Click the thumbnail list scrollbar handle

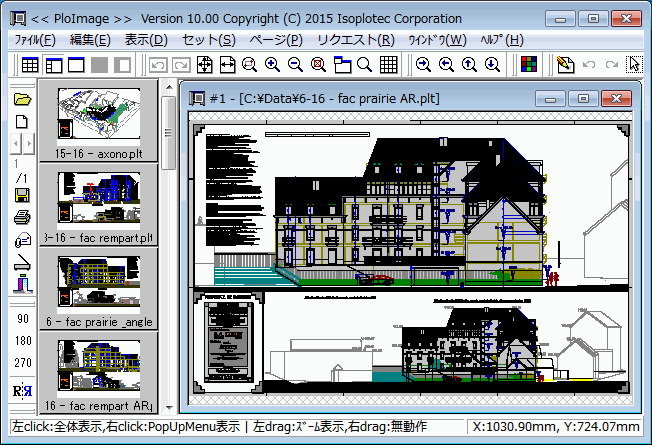(x=169, y=133)
